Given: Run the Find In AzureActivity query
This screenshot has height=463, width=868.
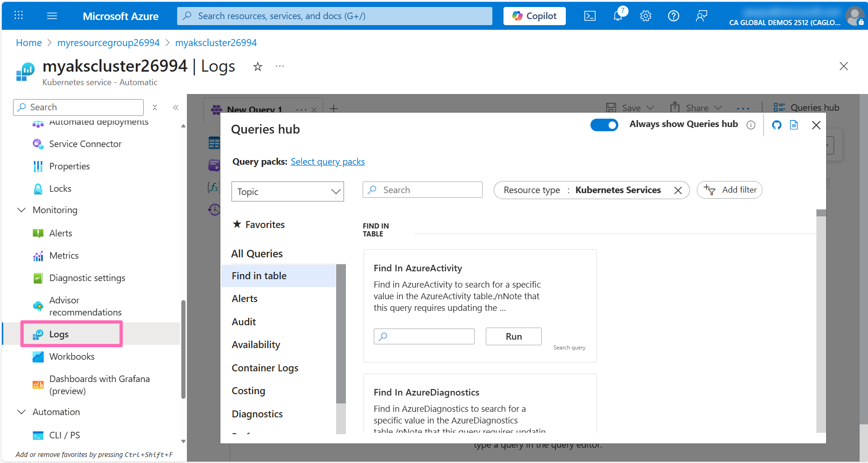Looking at the screenshot, I should [513, 336].
